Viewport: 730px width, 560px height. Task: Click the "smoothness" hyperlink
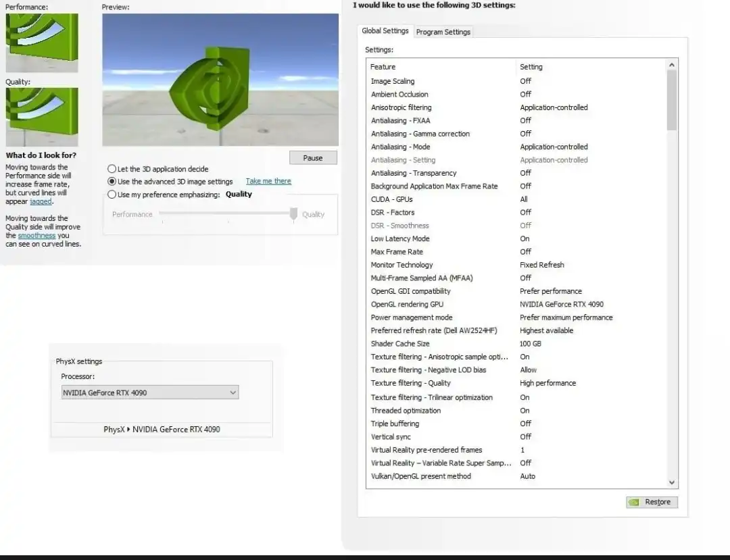click(x=36, y=235)
